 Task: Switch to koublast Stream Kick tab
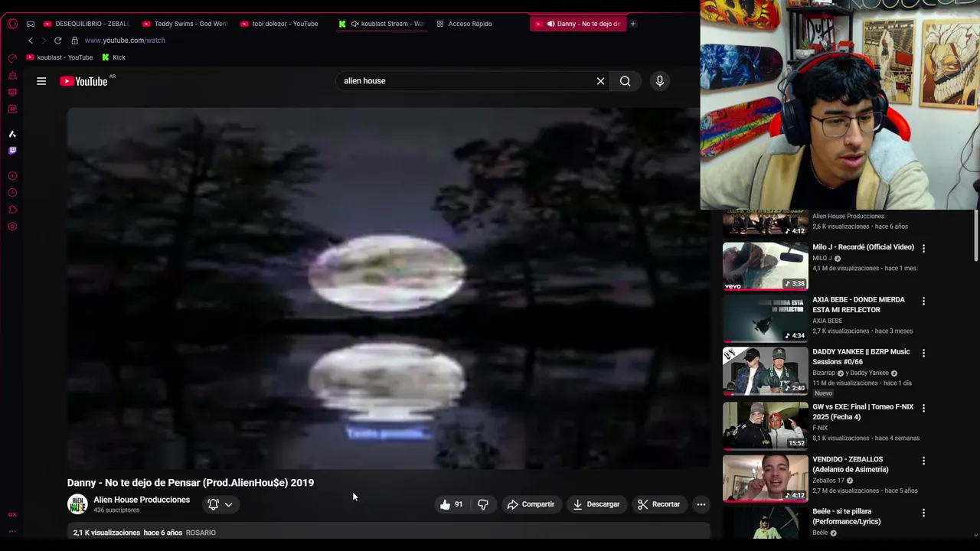tap(381, 24)
